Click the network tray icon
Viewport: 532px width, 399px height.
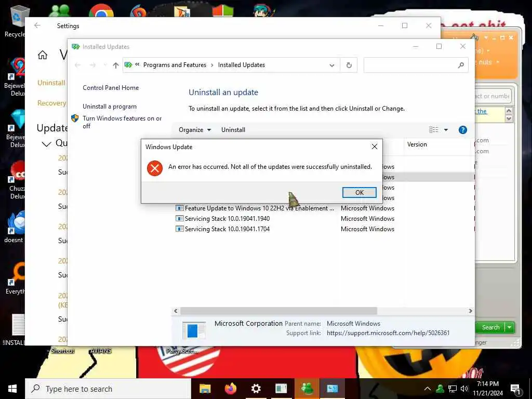452,389
